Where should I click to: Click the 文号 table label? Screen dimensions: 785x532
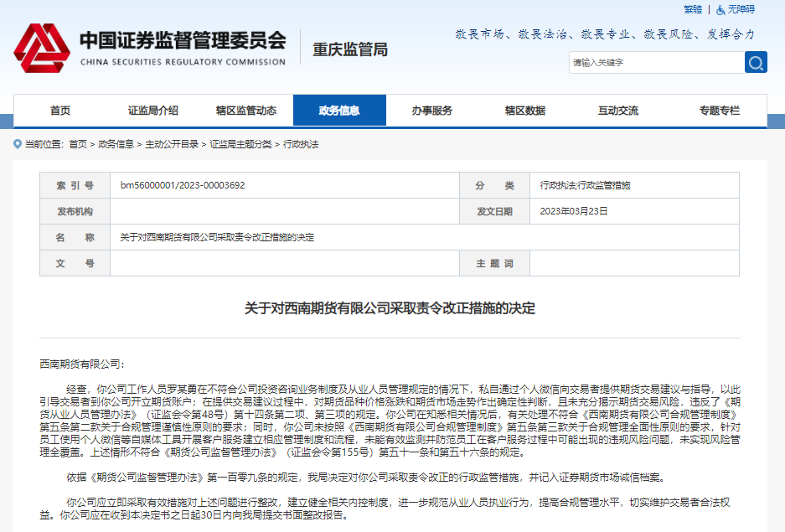(75, 263)
